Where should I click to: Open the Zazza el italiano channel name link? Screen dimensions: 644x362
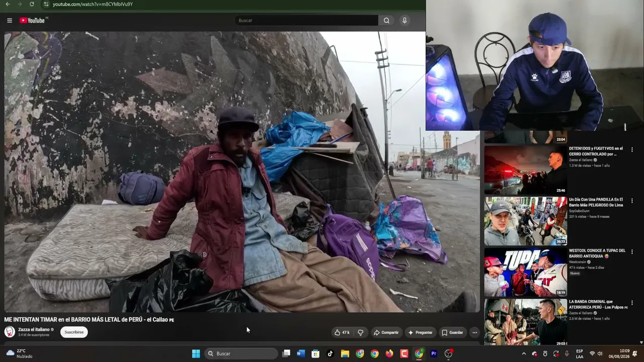tap(34, 329)
